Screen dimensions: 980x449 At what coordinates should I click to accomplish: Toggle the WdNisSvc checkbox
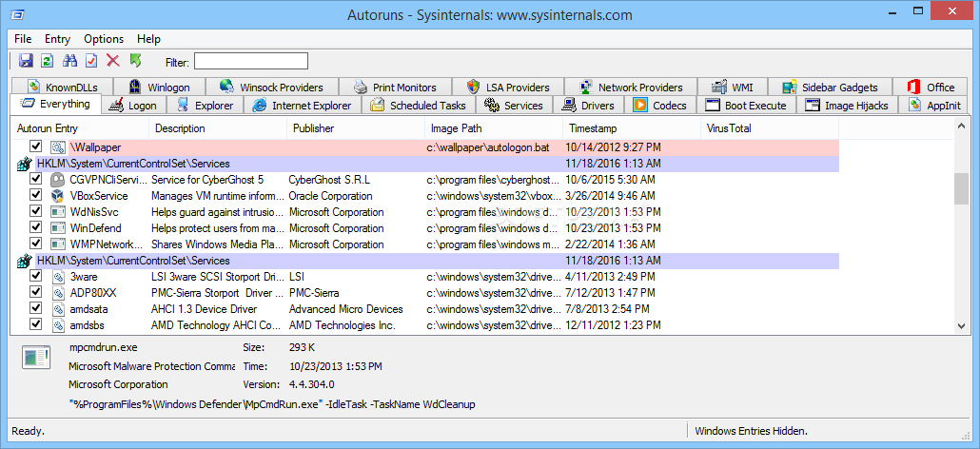point(35,212)
